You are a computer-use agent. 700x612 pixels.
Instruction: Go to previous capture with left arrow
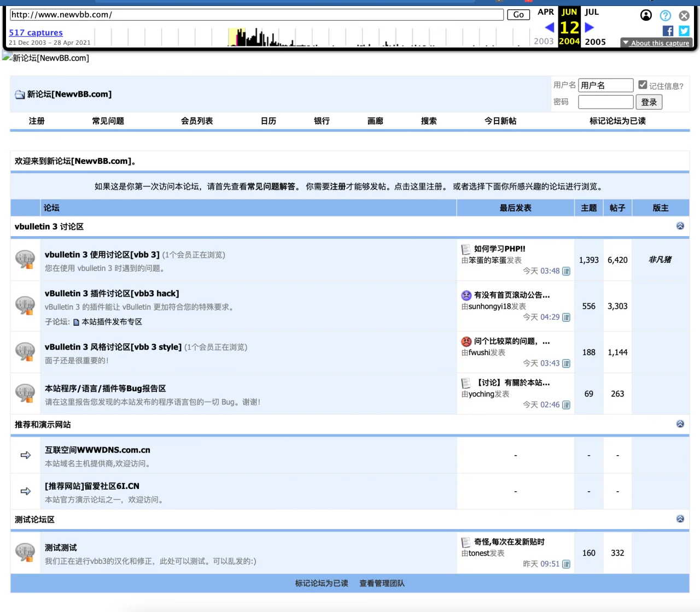(x=550, y=27)
